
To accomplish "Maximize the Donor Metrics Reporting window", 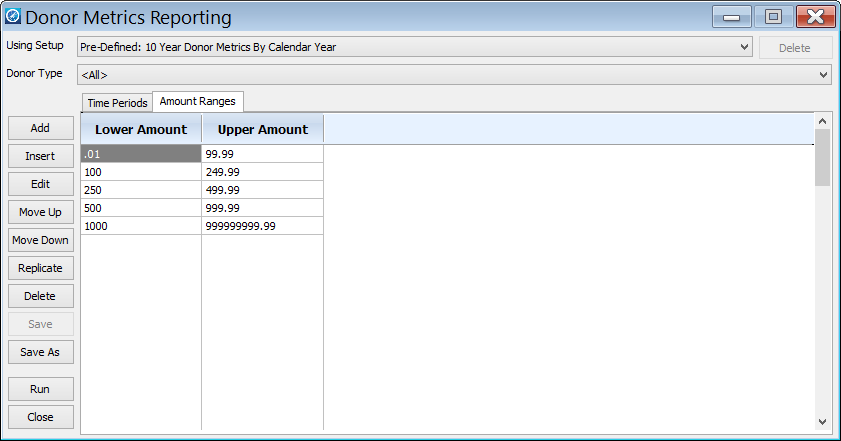I will click(773, 17).
